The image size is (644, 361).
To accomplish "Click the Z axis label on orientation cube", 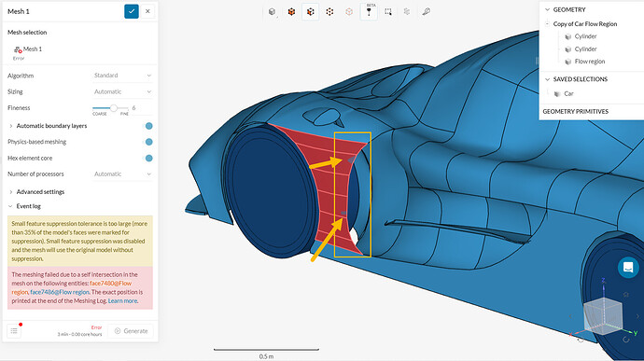I will [603, 281].
